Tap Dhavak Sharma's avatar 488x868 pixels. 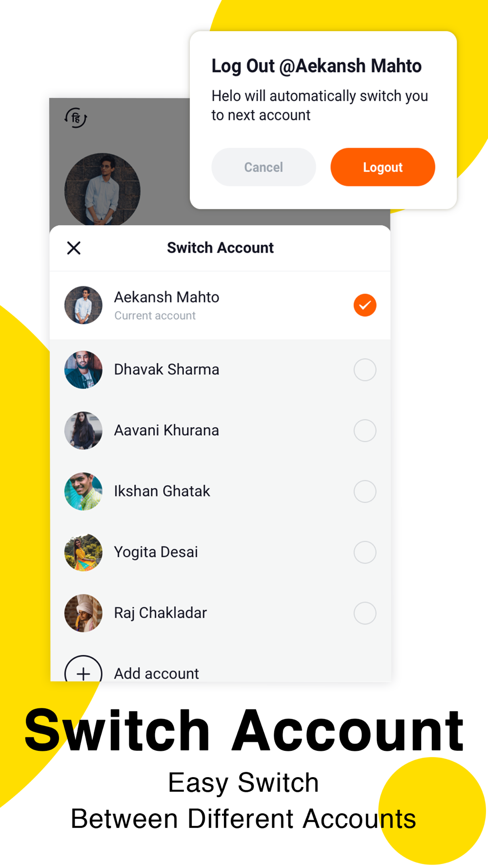(83, 370)
